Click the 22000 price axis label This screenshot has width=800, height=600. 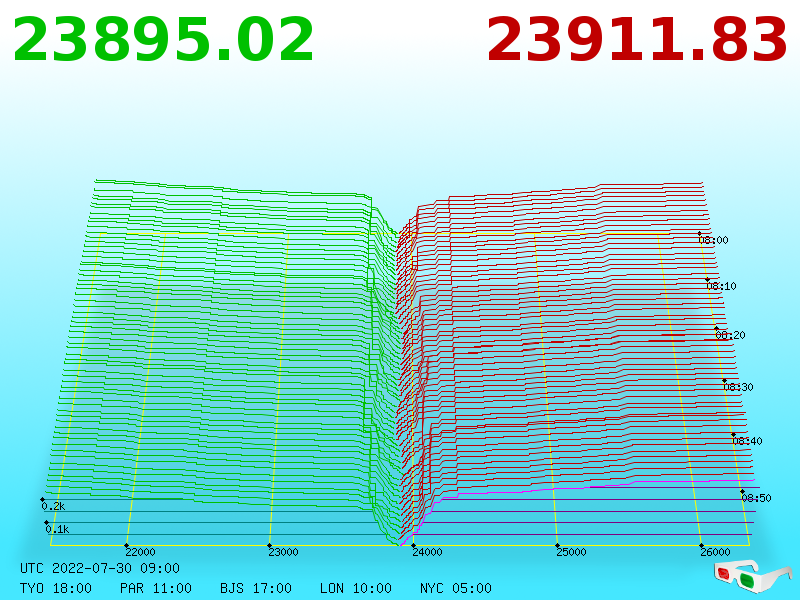140,552
